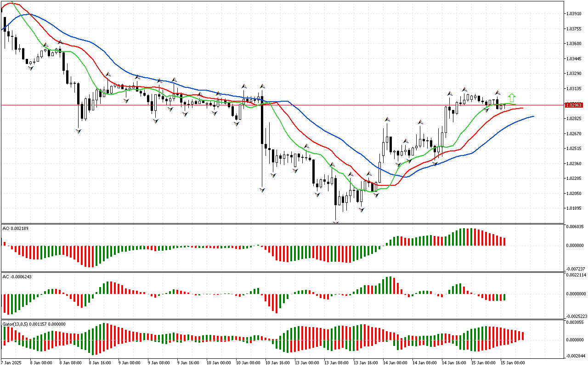Image resolution: width=588 pixels, height=368 pixels.
Task: Select the 14 Jan 00:00 time label
Action: (x=395, y=362)
